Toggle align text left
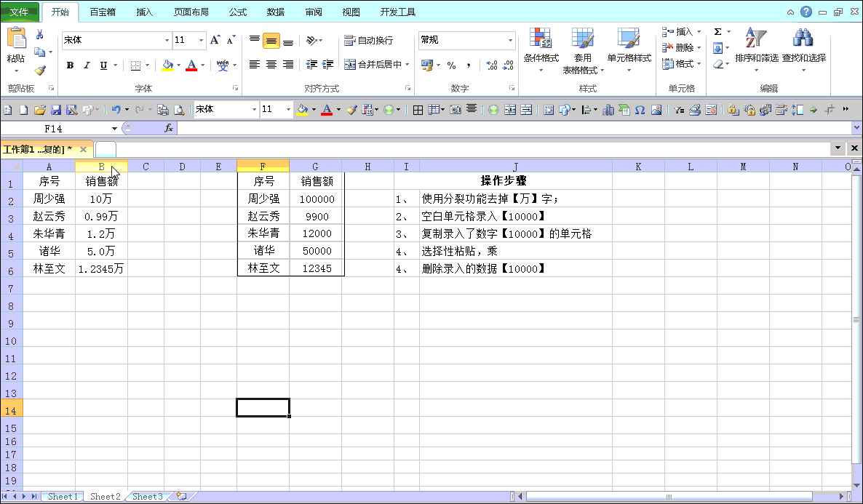The image size is (863, 504). pyautogui.click(x=254, y=65)
